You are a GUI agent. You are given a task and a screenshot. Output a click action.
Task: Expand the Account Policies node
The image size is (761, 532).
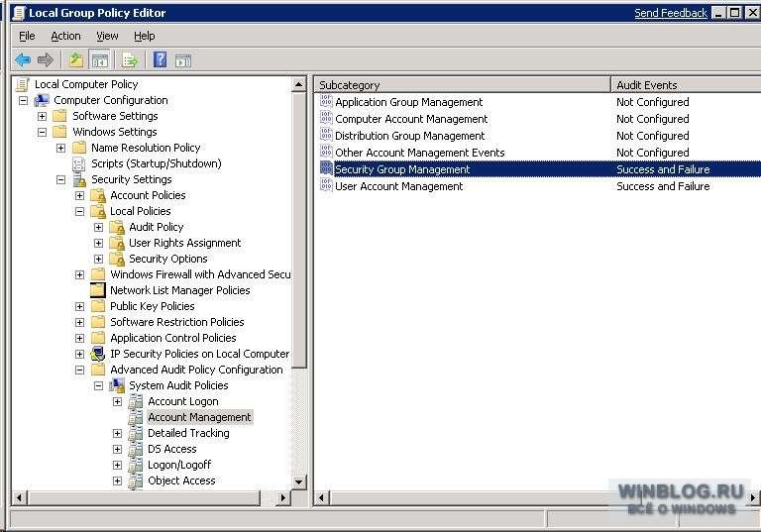click(79, 195)
